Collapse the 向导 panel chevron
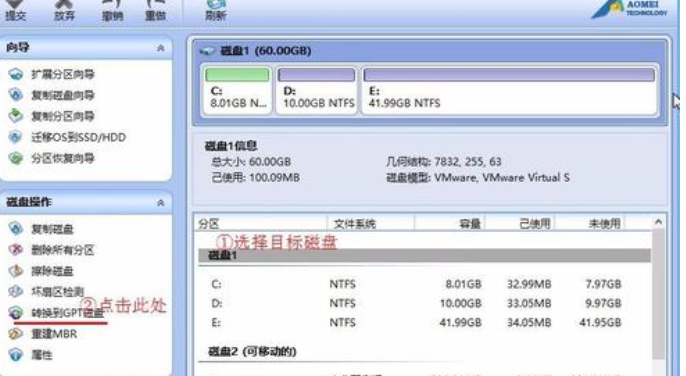 click(161, 48)
